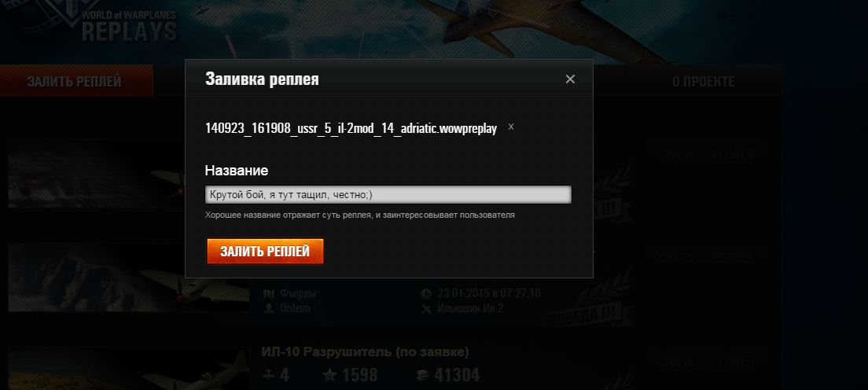Screen dimensions: 868x390
Task: Click the kills icon next to 4
Action: pyautogui.click(x=268, y=376)
